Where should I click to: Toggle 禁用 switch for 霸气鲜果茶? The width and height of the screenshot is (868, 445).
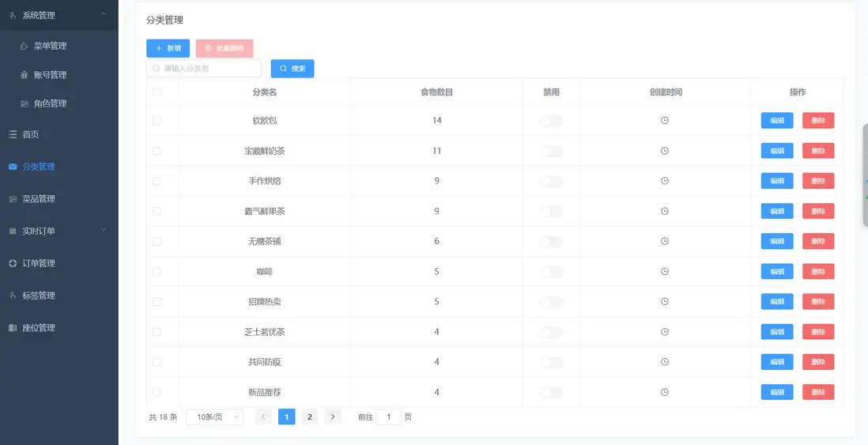[551, 211]
